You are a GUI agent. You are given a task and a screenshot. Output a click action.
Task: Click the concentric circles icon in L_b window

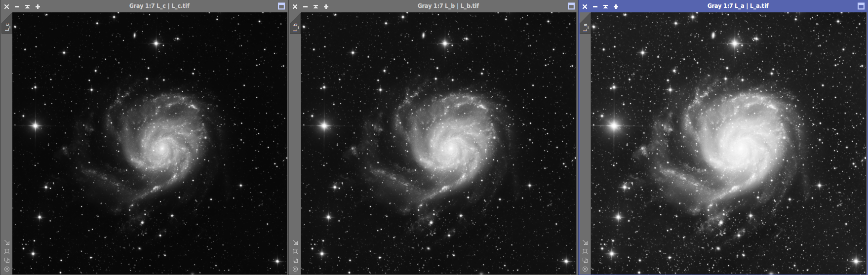295,269
